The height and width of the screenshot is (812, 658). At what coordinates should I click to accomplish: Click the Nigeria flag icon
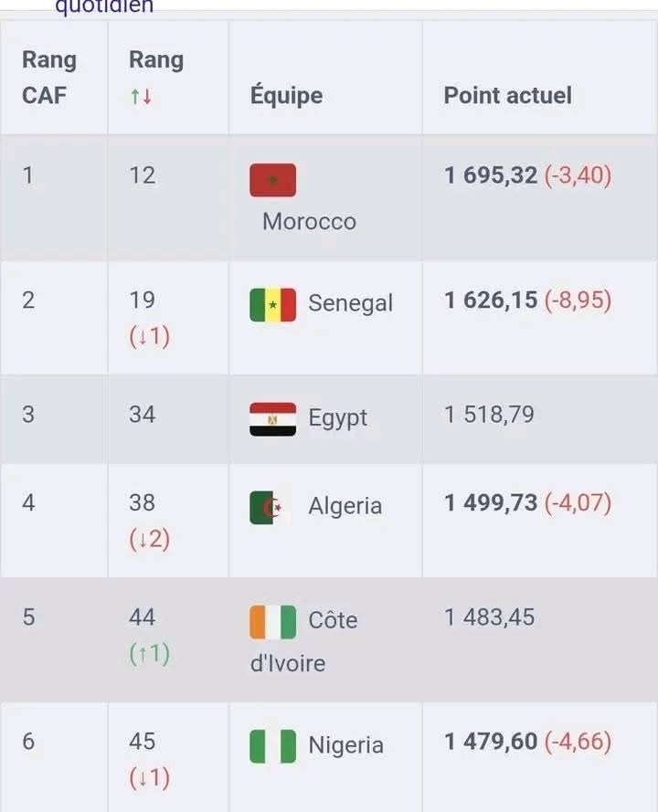click(272, 746)
